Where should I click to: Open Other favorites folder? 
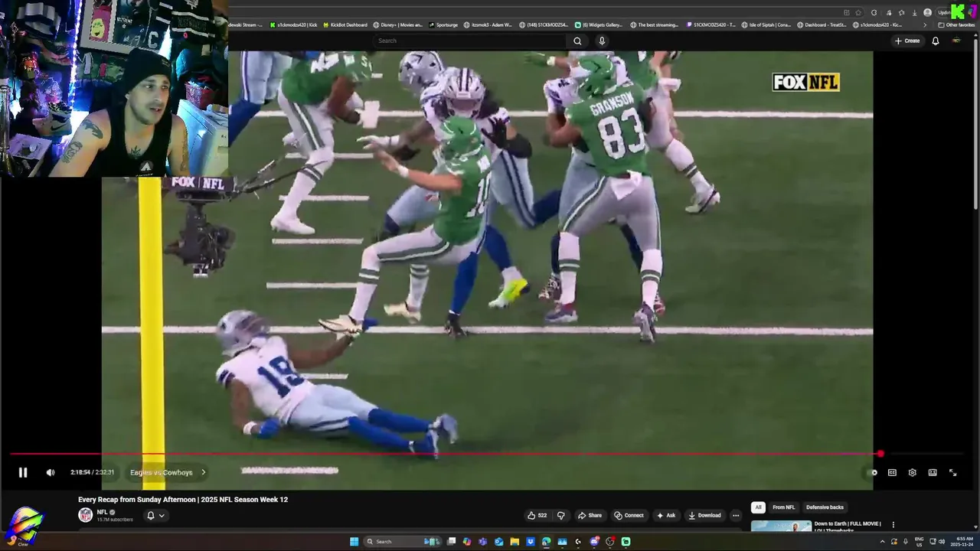tap(956, 24)
